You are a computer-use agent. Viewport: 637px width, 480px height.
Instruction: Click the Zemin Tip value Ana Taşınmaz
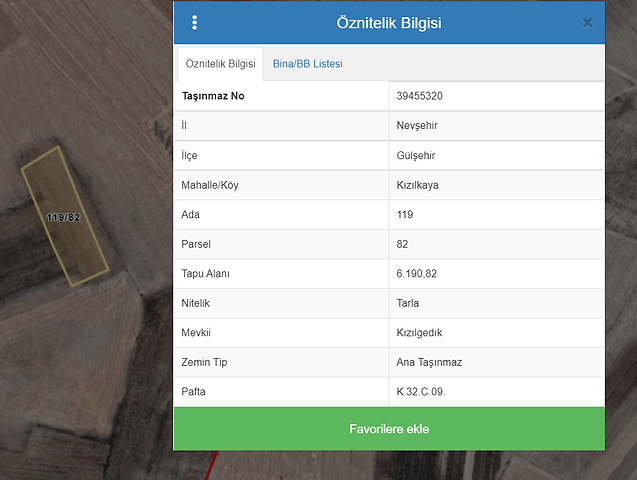[429, 362]
